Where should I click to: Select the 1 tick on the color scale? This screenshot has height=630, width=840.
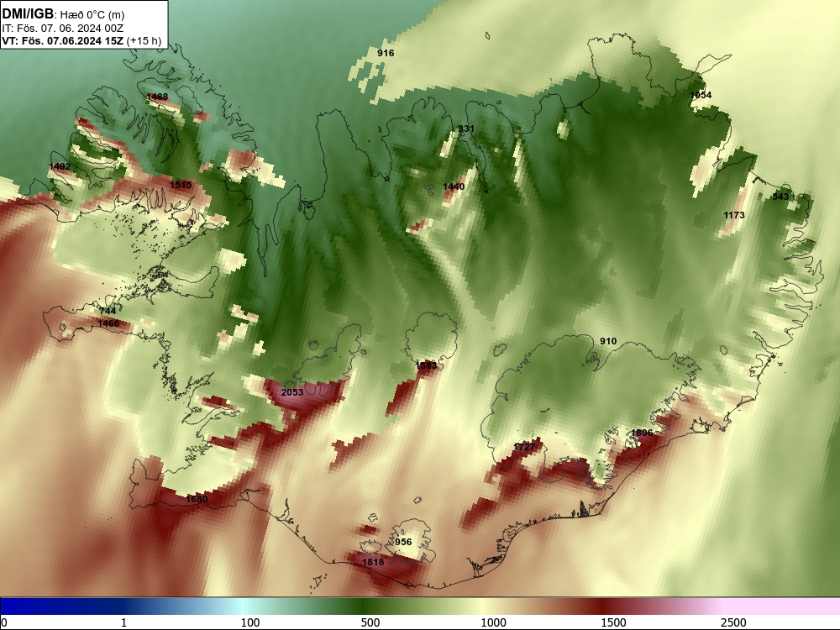pyautogui.click(x=123, y=622)
